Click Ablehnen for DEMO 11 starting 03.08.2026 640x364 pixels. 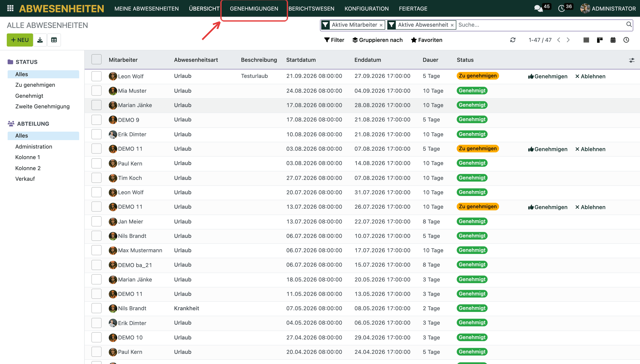coord(590,149)
